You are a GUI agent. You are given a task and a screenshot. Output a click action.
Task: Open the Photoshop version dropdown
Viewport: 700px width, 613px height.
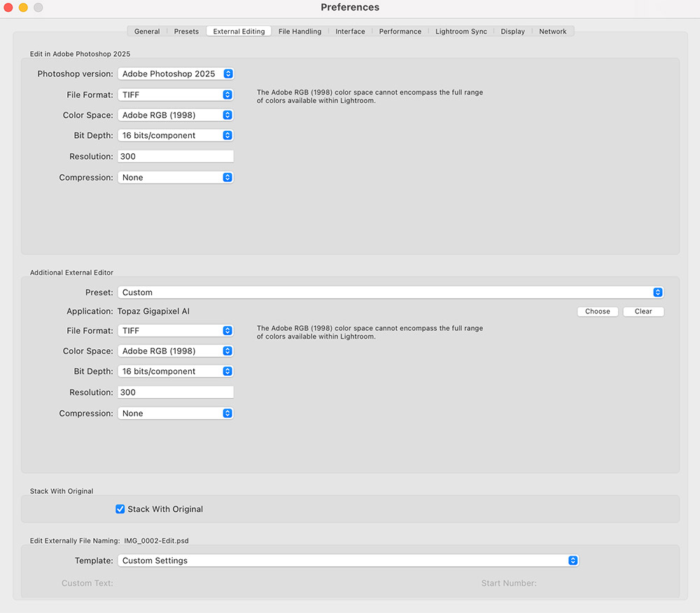[175, 73]
